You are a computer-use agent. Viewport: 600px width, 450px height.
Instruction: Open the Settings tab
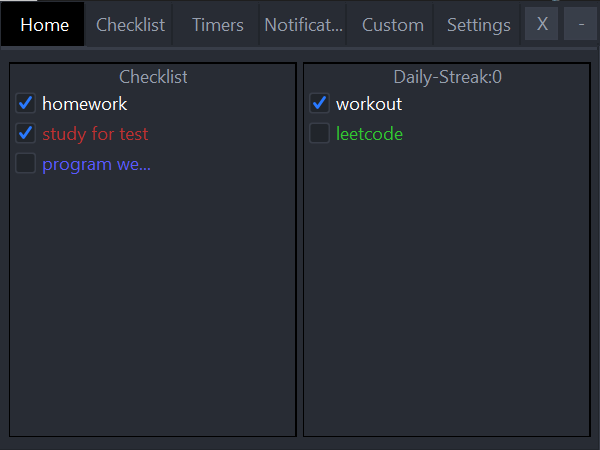tap(478, 25)
